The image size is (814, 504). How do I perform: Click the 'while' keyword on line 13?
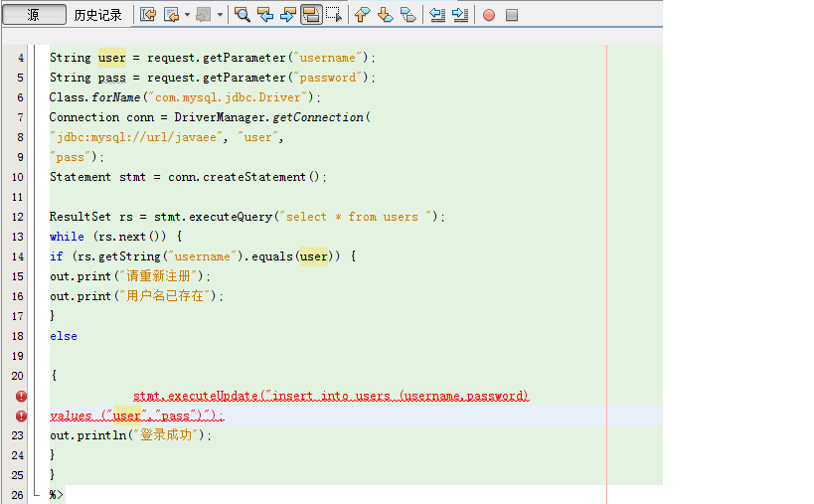(67, 237)
